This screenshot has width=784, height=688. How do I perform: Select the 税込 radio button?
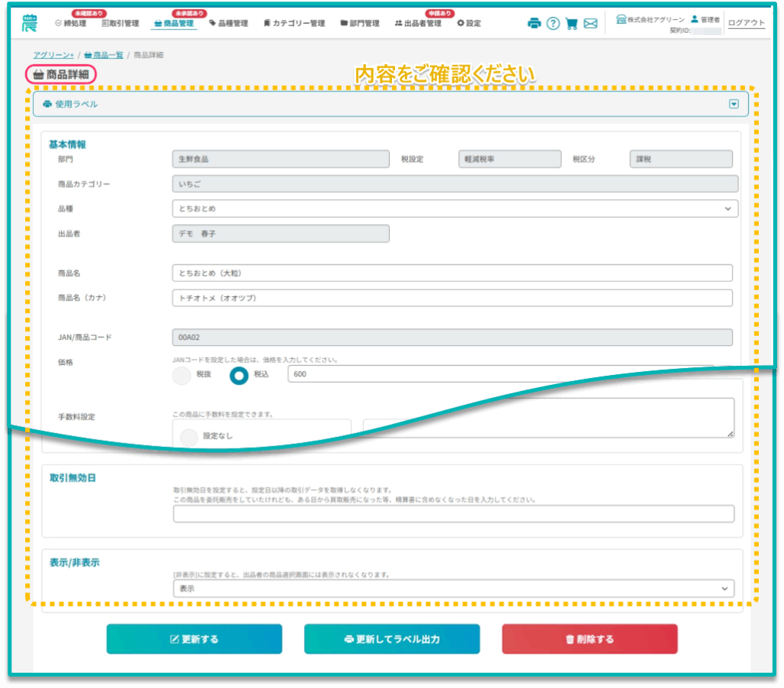[x=240, y=376]
